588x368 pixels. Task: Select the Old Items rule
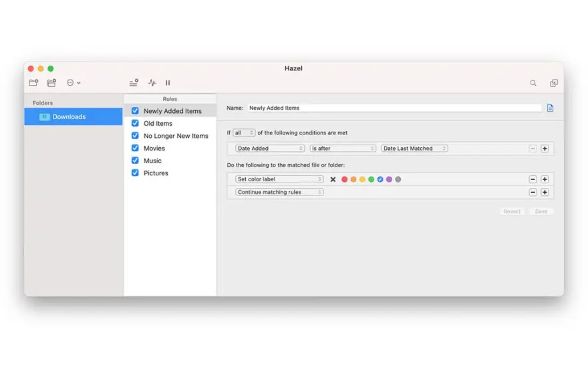[158, 124]
